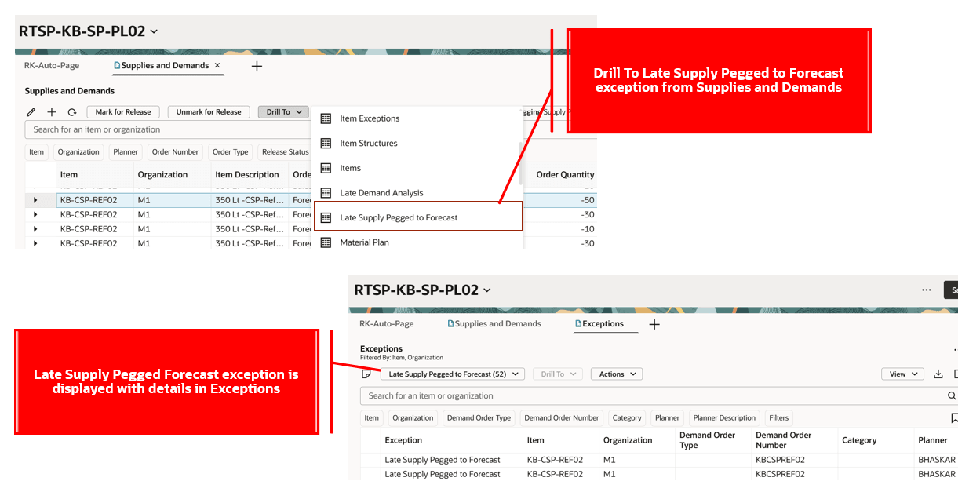Click the table icon next to Late Demand Analysis
Viewport: 980px width, 492px height.
[x=326, y=193]
